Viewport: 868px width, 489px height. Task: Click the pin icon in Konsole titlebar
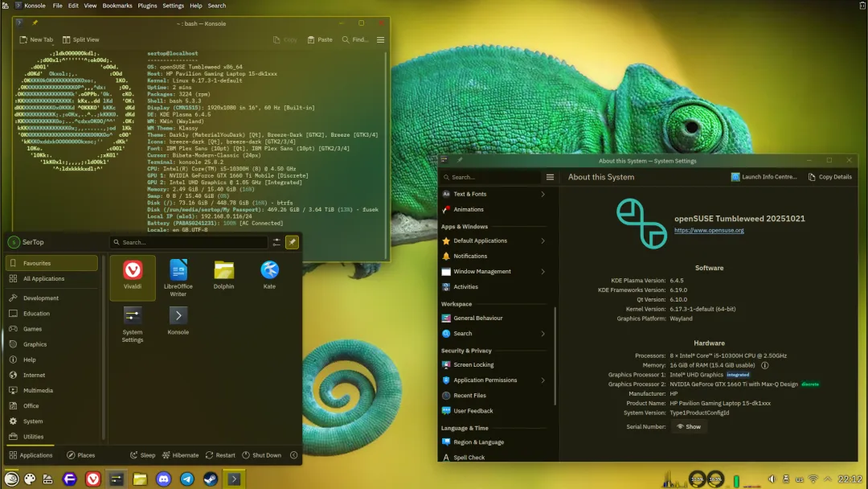click(35, 23)
